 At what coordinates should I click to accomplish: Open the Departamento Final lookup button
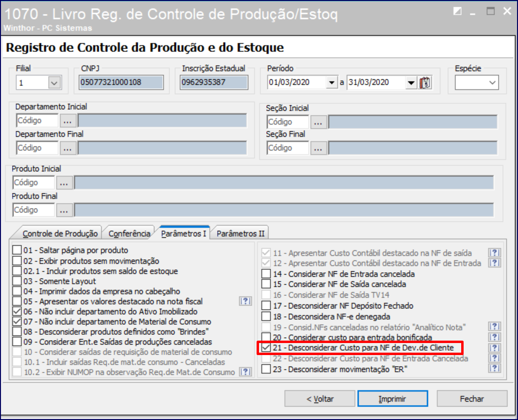coord(68,148)
